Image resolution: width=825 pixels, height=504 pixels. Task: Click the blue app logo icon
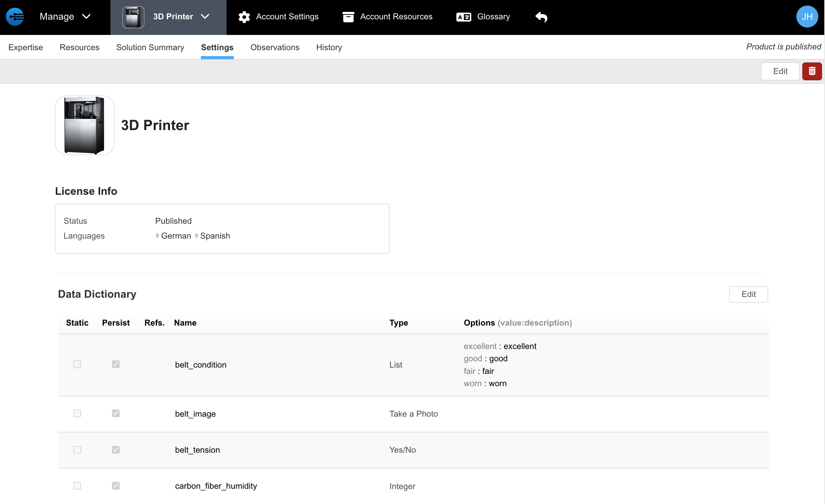[x=15, y=17]
